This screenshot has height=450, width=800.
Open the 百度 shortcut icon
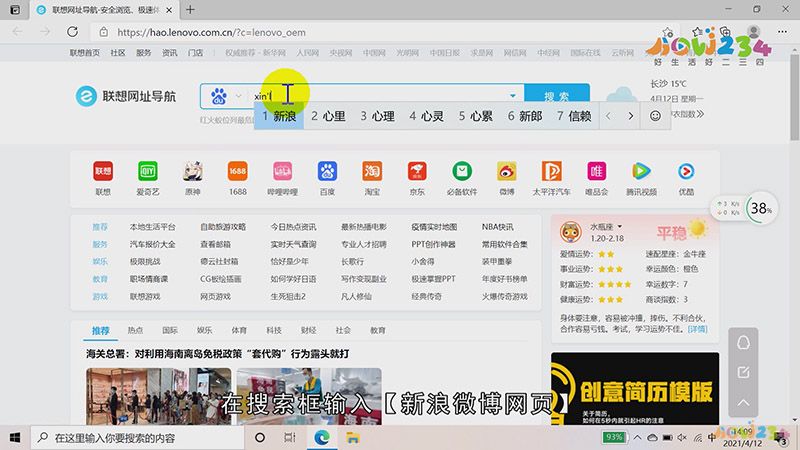tap(327, 171)
